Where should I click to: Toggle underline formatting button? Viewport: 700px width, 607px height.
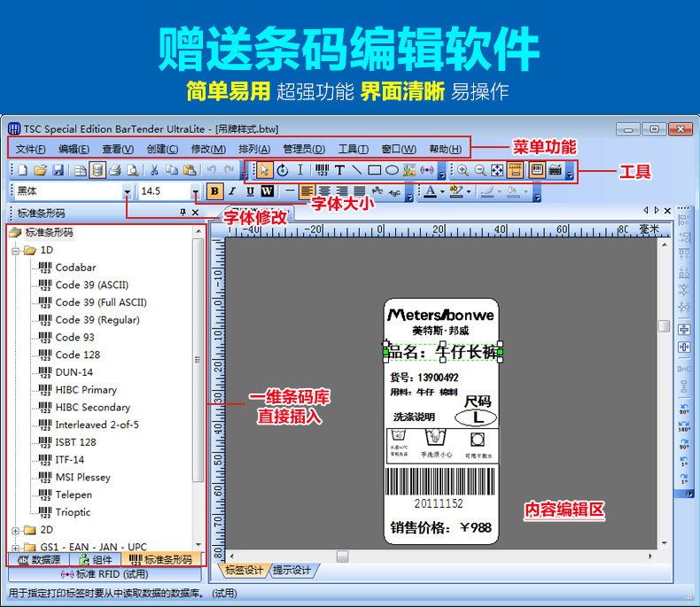pyautogui.click(x=250, y=191)
